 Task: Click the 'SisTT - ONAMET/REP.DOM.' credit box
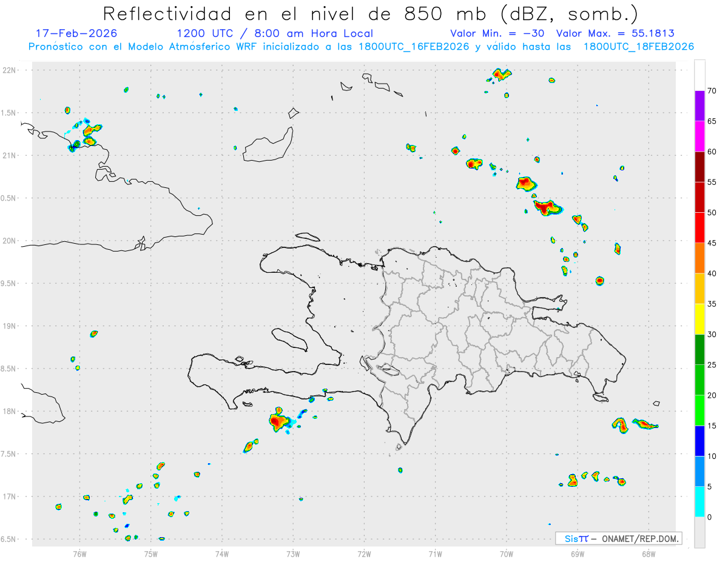click(618, 538)
